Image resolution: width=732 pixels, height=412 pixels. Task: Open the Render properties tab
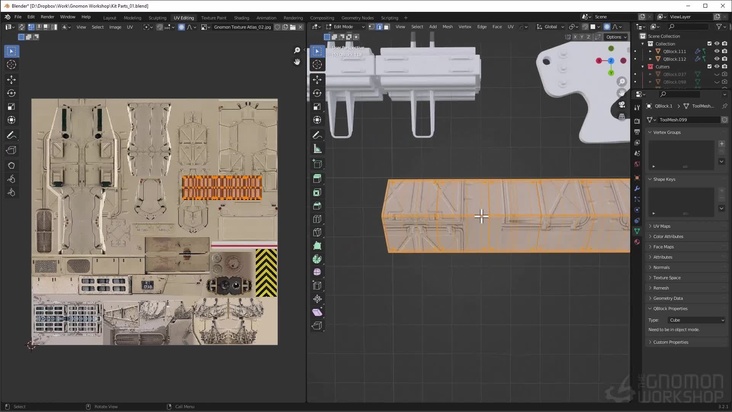point(637,121)
